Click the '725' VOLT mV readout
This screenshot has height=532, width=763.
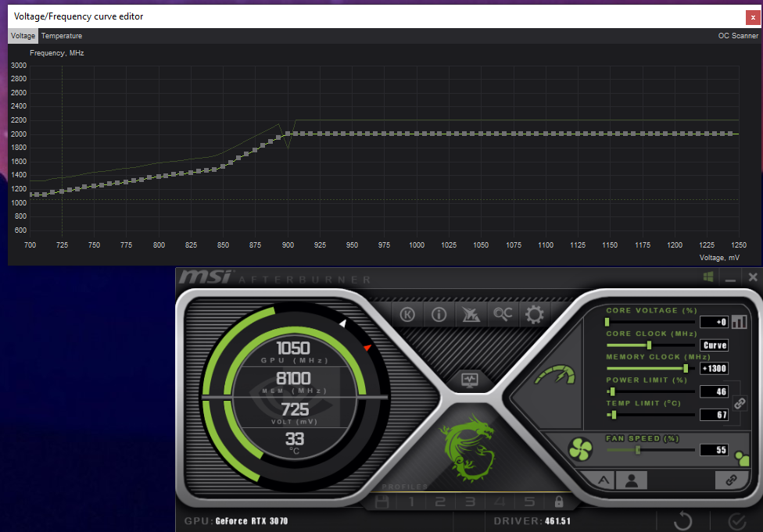(x=295, y=409)
